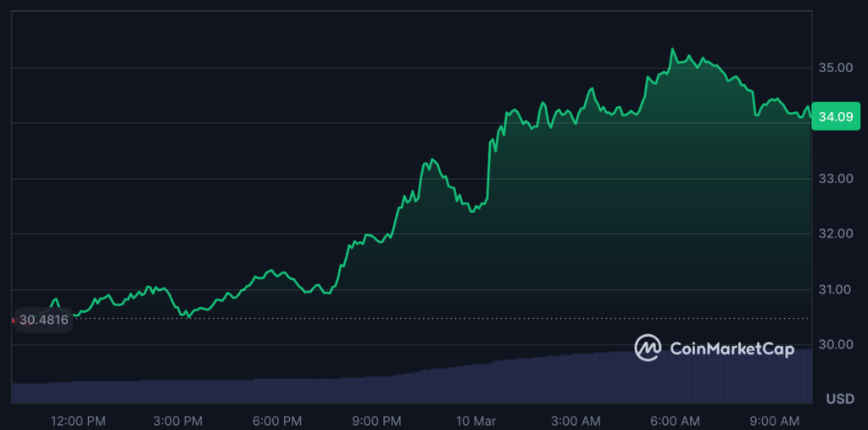Click the USD currency label

[x=840, y=399]
